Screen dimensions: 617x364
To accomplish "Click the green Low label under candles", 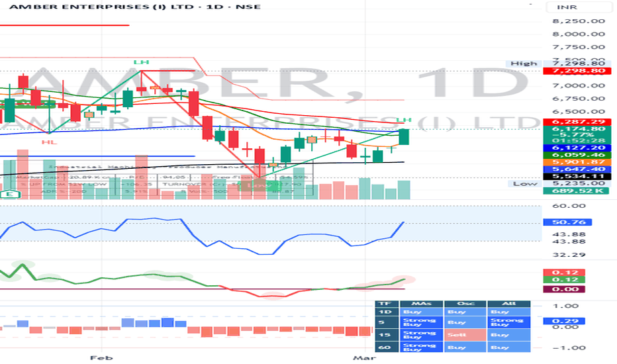I will (x=259, y=185).
